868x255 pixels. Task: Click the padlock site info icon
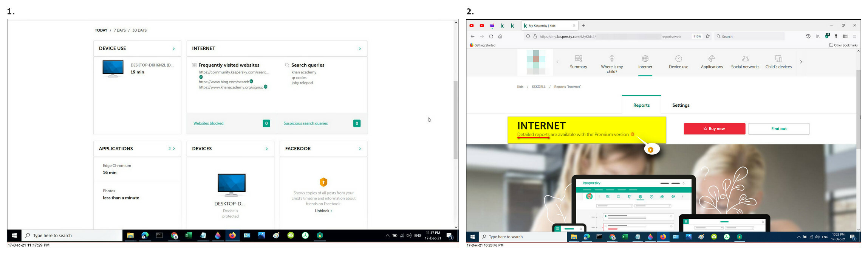coord(535,36)
